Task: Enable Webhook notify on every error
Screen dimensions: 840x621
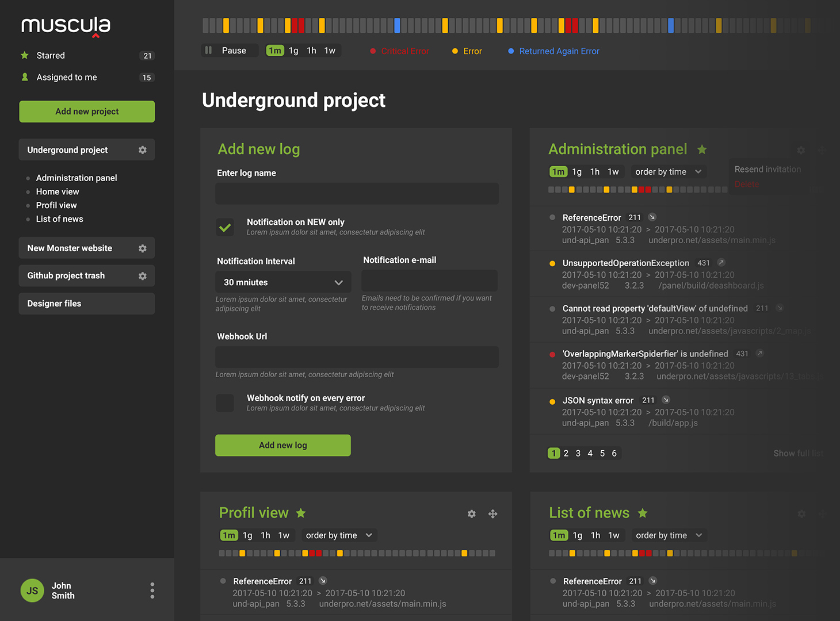Action: pyautogui.click(x=225, y=403)
